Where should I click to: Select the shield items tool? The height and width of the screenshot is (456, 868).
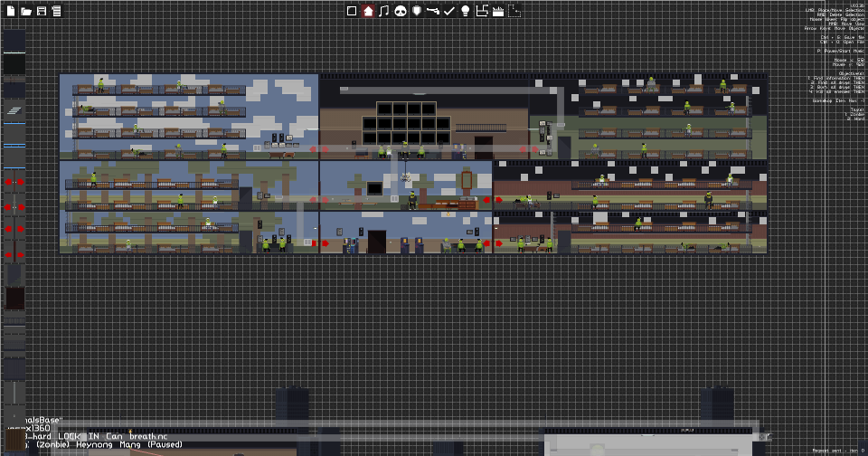(417, 11)
